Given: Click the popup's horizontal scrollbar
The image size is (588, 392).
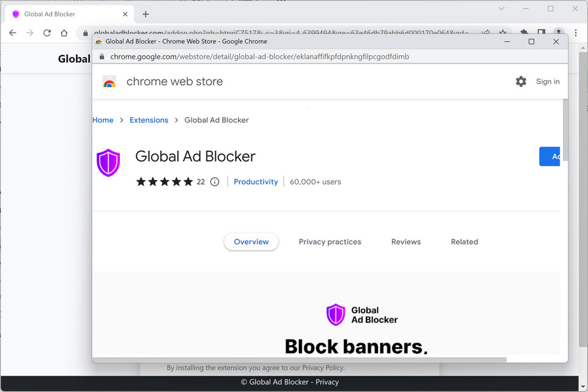Looking at the screenshot, I should click(x=300, y=360).
